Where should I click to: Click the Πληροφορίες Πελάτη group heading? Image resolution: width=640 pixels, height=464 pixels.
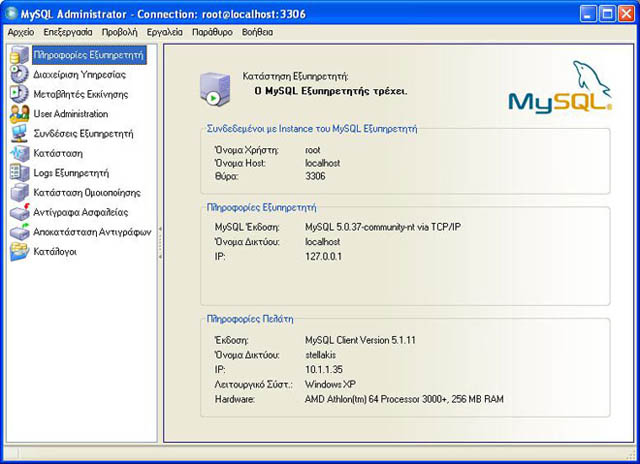click(250, 319)
